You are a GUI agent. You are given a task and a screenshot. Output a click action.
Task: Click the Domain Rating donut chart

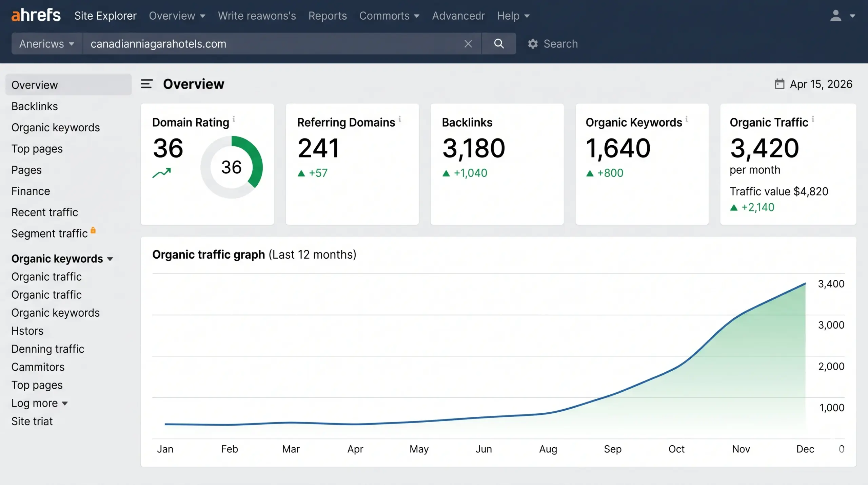(232, 167)
